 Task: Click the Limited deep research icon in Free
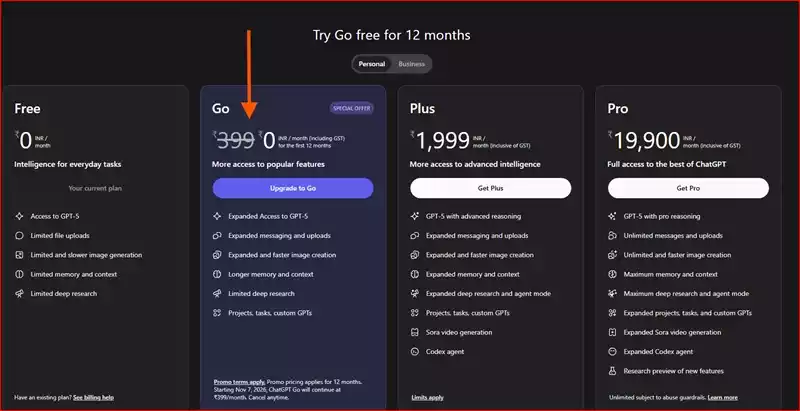[x=20, y=294]
